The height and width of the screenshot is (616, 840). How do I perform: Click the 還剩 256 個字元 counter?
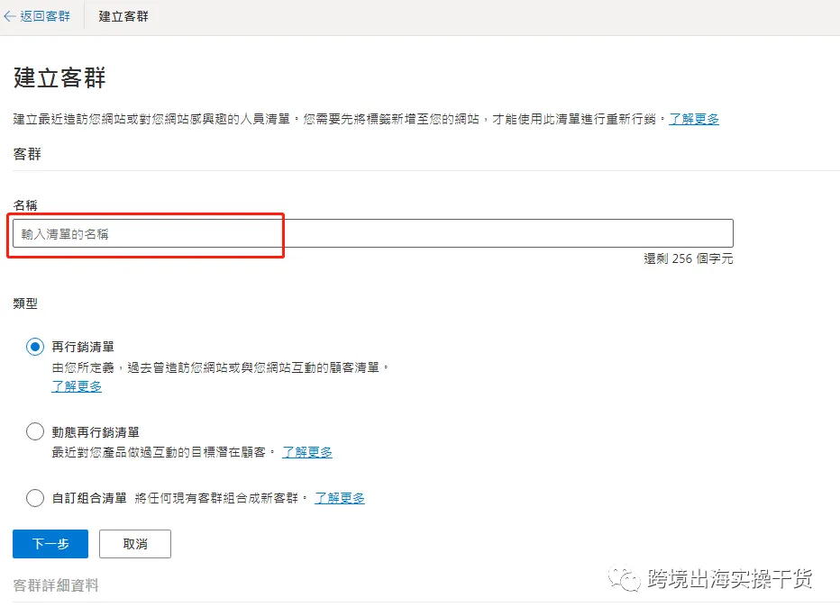pyautogui.click(x=688, y=258)
